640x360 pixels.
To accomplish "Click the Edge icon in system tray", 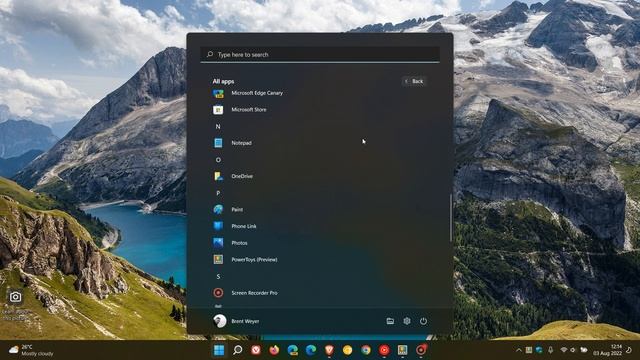I will coord(539,350).
